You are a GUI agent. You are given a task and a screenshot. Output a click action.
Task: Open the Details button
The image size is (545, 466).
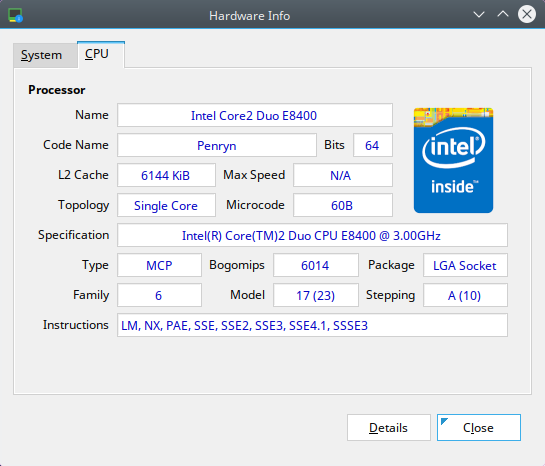pyautogui.click(x=389, y=427)
